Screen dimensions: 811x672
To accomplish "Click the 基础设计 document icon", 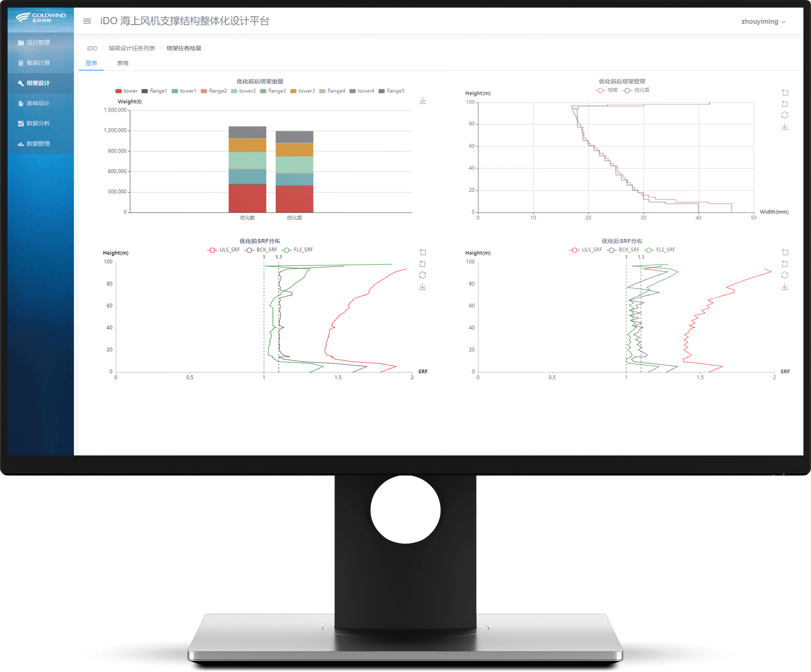I will coord(21,104).
